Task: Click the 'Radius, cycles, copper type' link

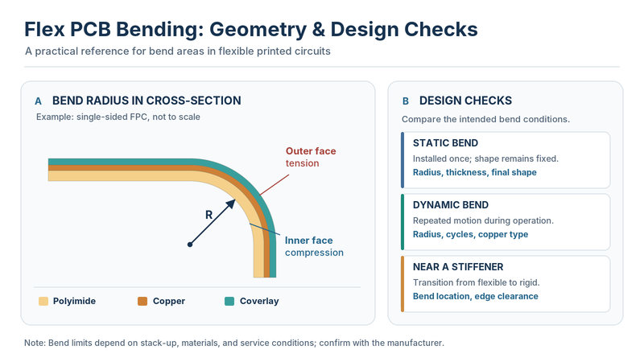Action: (x=470, y=234)
